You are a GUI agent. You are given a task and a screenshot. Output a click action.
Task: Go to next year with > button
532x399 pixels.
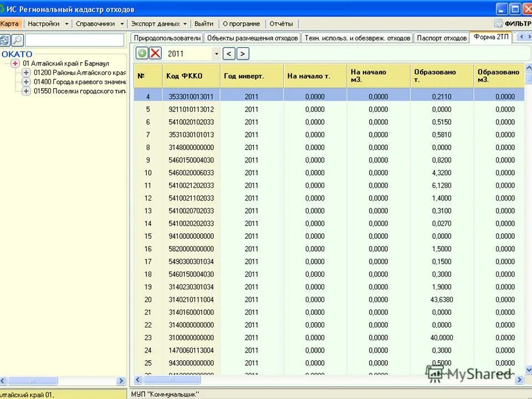243,54
